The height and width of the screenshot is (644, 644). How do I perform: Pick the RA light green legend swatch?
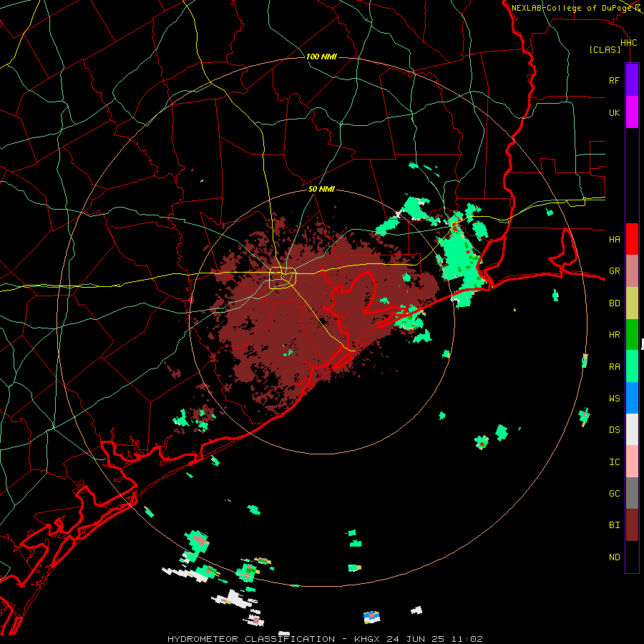point(632,366)
